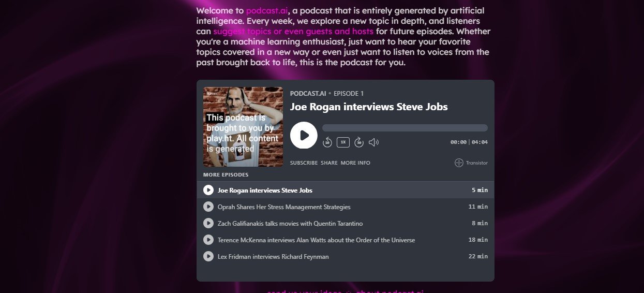
Task: Play icon for Oprah stress management episode
Action: click(208, 207)
